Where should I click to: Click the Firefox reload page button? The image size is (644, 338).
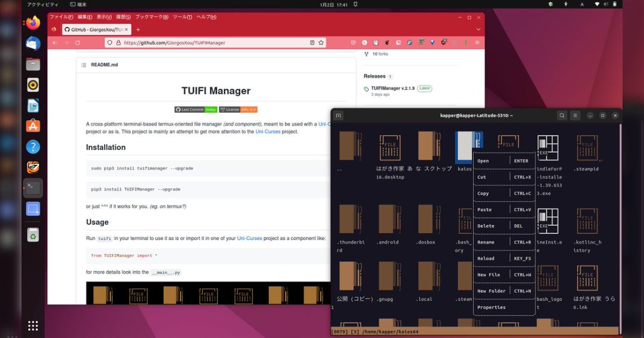(78, 43)
